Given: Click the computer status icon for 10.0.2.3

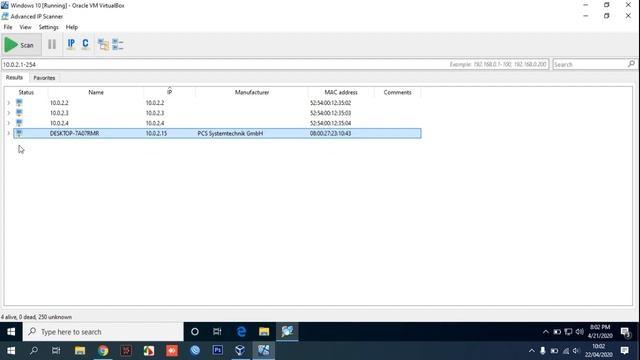Looking at the screenshot, I should coord(19,113).
